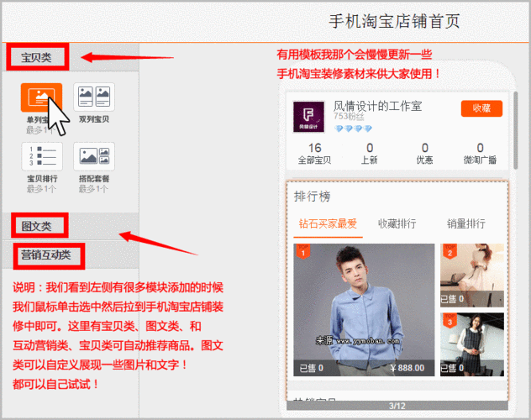Click the 753粉丝 follower count
Image resolution: width=531 pixels, height=420 pixels.
[349, 117]
